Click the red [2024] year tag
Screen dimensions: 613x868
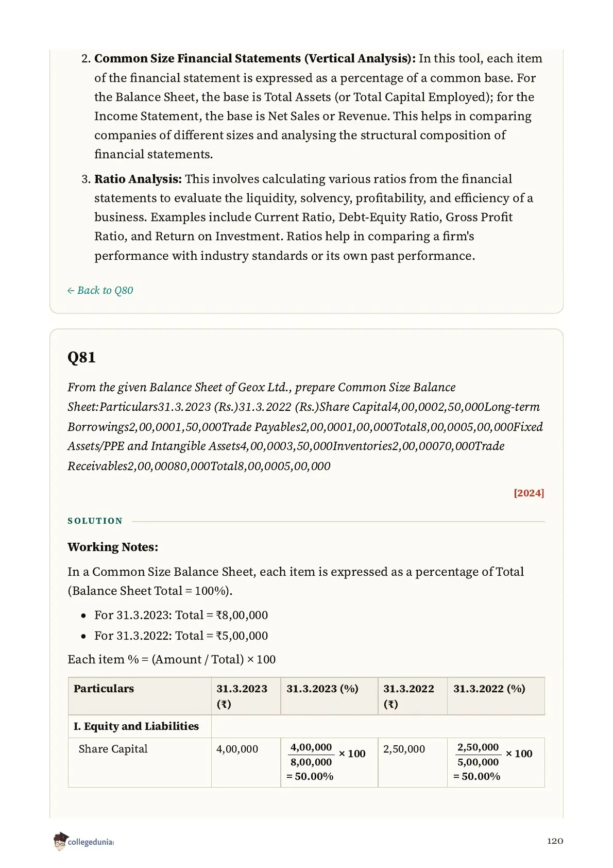(x=529, y=493)
